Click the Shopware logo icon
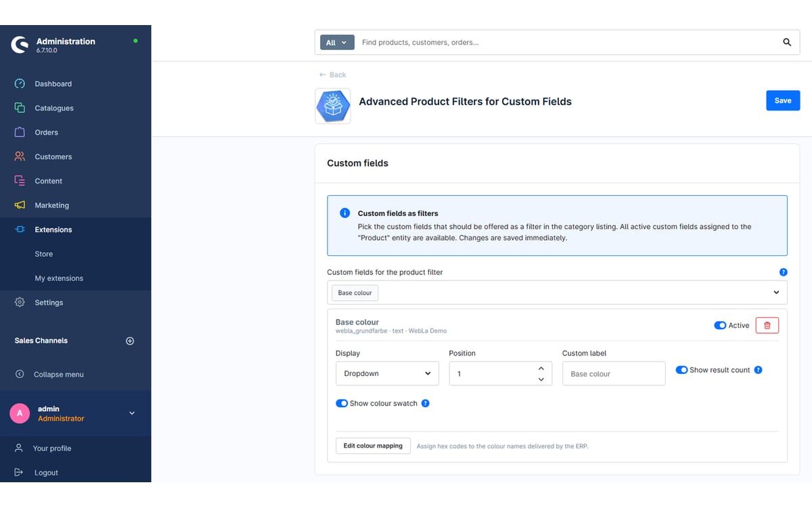Screen dimensions: 812x508 [19, 45]
